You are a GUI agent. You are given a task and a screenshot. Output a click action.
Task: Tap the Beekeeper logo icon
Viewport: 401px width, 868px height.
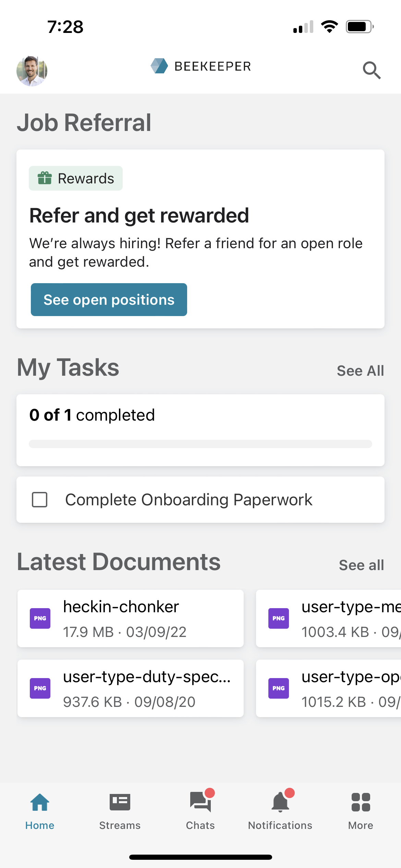coord(159,66)
